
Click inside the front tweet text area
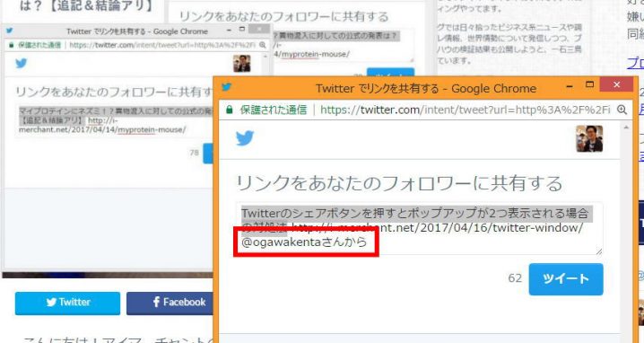(x=420, y=228)
